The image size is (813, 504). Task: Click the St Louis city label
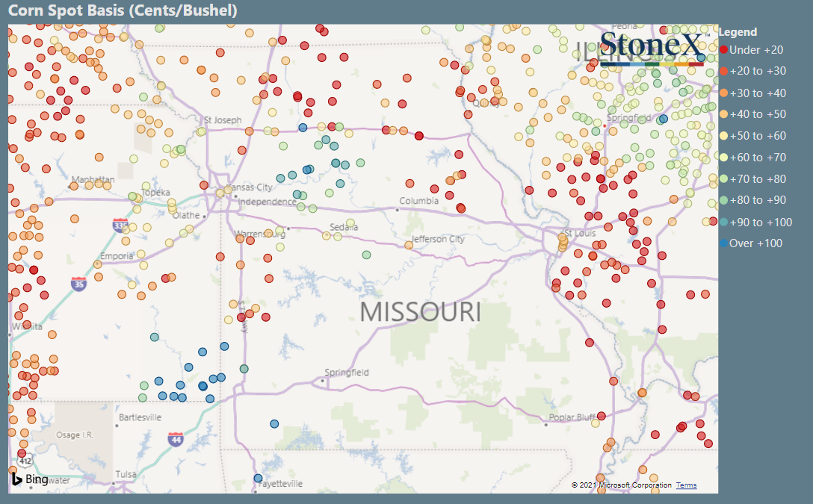point(580,233)
